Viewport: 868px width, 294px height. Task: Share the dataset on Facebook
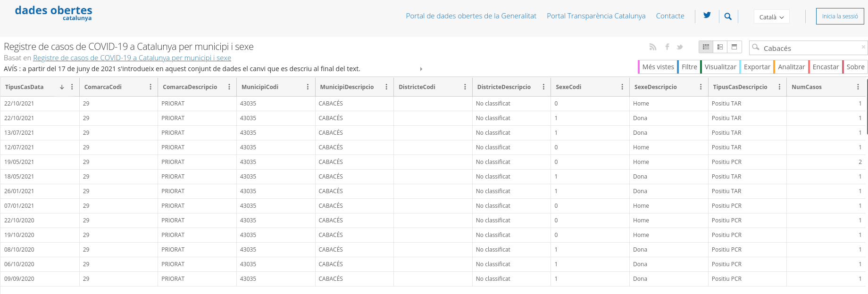pyautogui.click(x=667, y=47)
